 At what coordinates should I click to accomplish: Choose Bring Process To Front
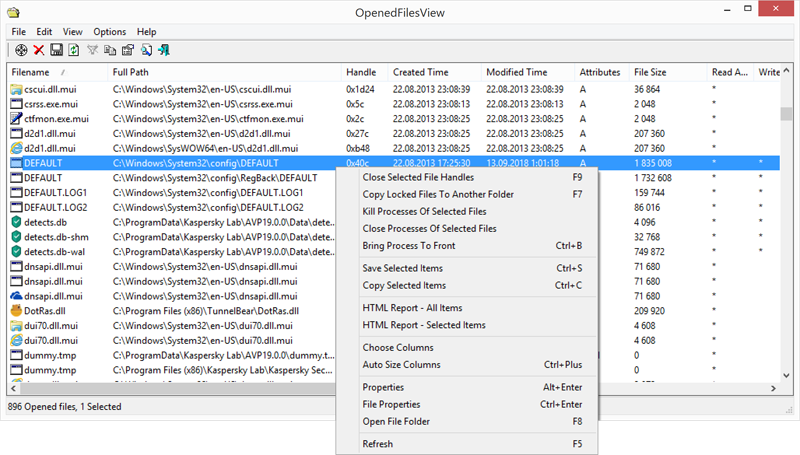466,246
